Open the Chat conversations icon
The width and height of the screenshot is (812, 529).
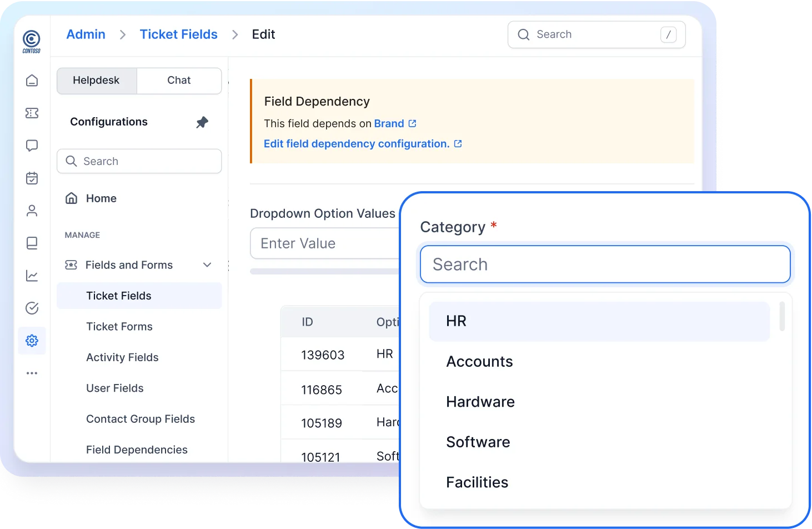coord(32,146)
